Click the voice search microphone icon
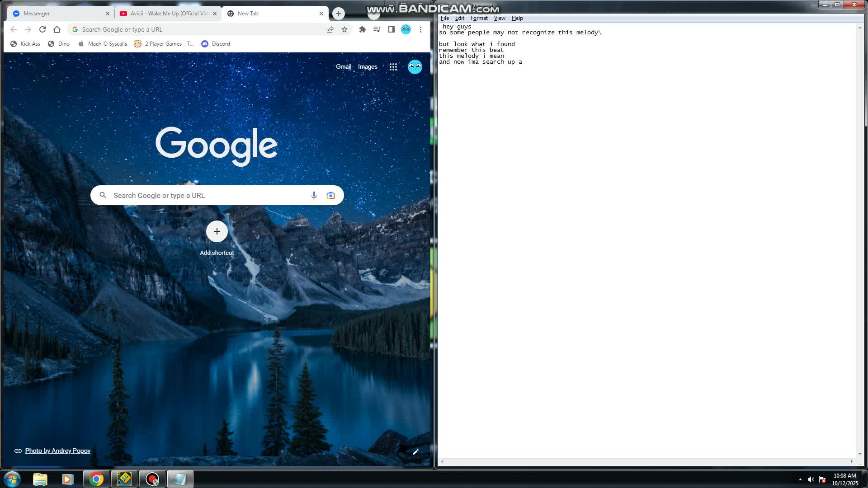Image resolution: width=868 pixels, height=488 pixels. point(314,195)
